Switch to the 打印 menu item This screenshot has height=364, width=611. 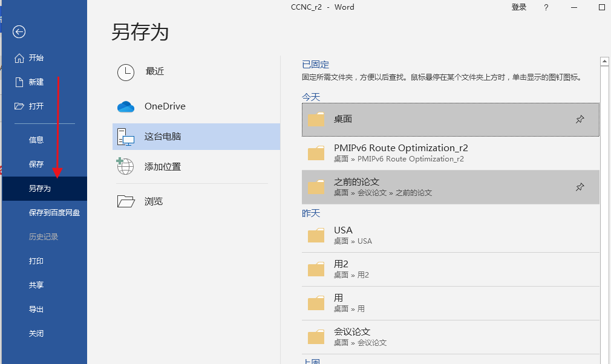point(36,261)
